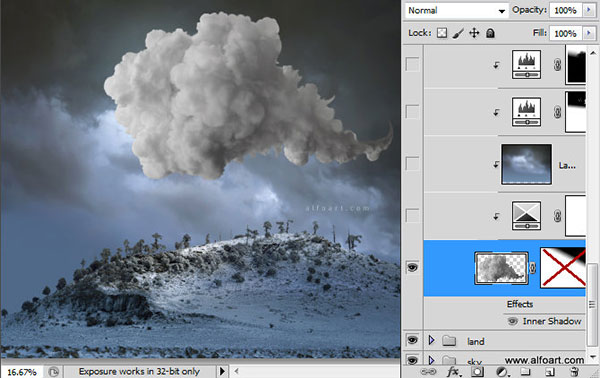
Task: Expand the land group
Action: (432, 340)
